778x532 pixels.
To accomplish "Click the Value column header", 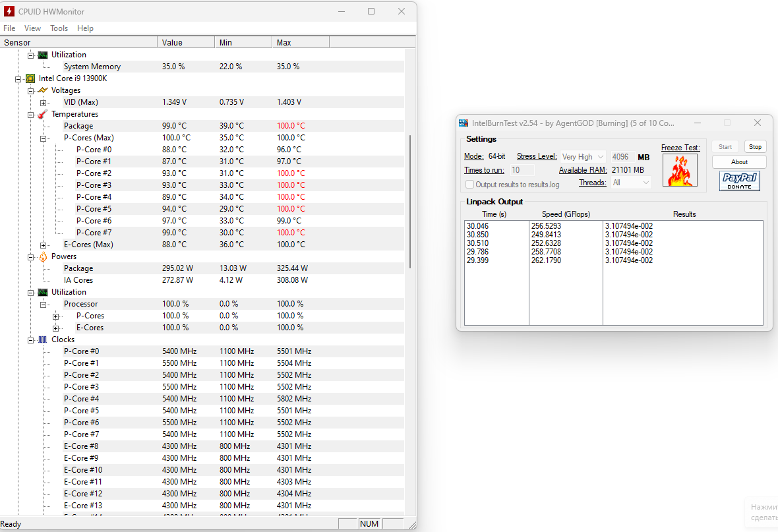I will 186,43.
